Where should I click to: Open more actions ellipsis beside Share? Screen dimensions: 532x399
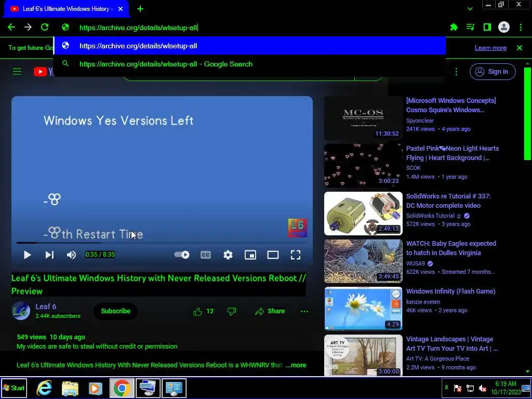tap(304, 312)
